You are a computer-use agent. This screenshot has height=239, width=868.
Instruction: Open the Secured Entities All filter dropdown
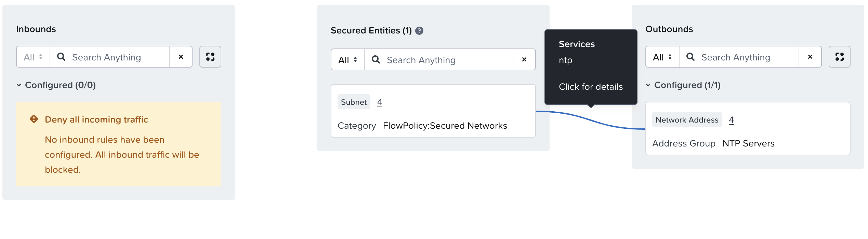click(x=348, y=60)
